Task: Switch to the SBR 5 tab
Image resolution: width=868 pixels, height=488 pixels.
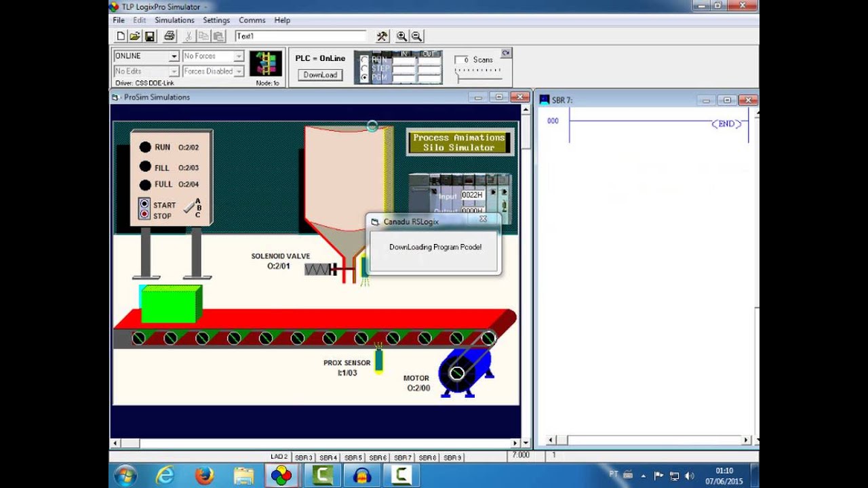Action: [353, 457]
